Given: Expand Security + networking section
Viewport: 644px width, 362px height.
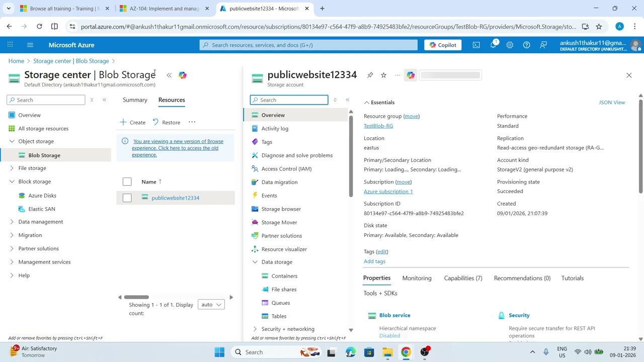Looking at the screenshot, I should (255, 329).
